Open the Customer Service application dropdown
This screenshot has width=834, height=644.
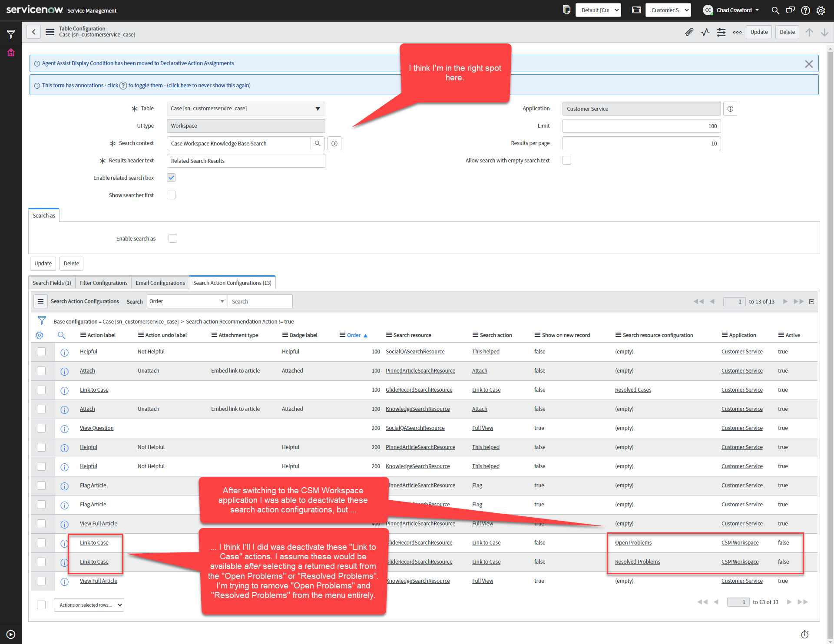pyautogui.click(x=668, y=10)
